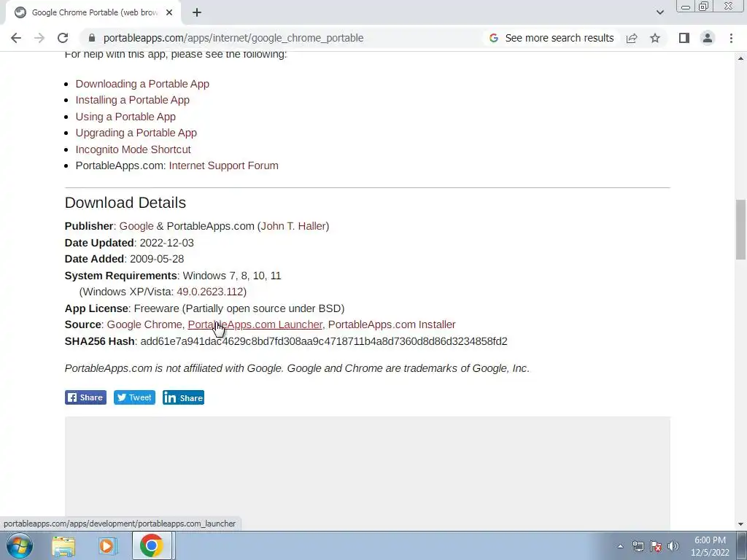This screenshot has width=747, height=560.
Task: Share the page on LinkedIn
Action: (x=183, y=397)
